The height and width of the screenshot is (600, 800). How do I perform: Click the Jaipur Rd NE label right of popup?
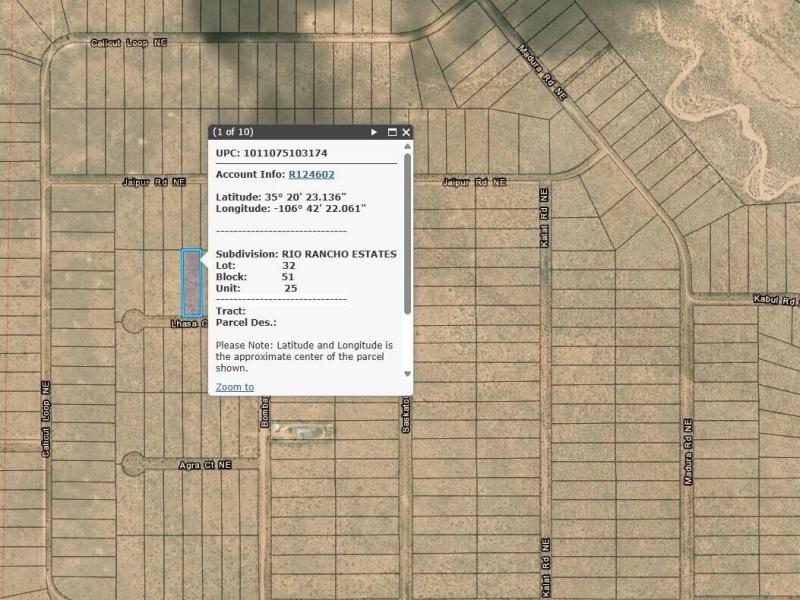pyautogui.click(x=474, y=182)
